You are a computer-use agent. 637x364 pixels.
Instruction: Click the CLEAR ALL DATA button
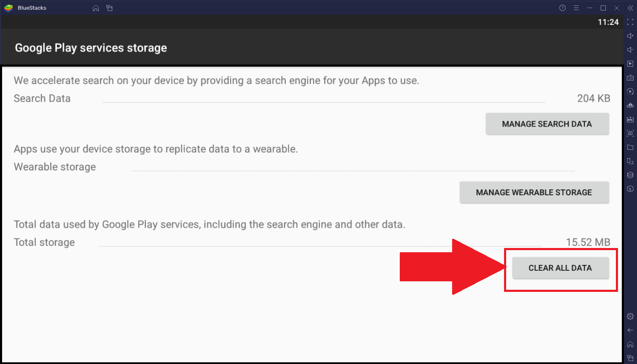tap(560, 268)
